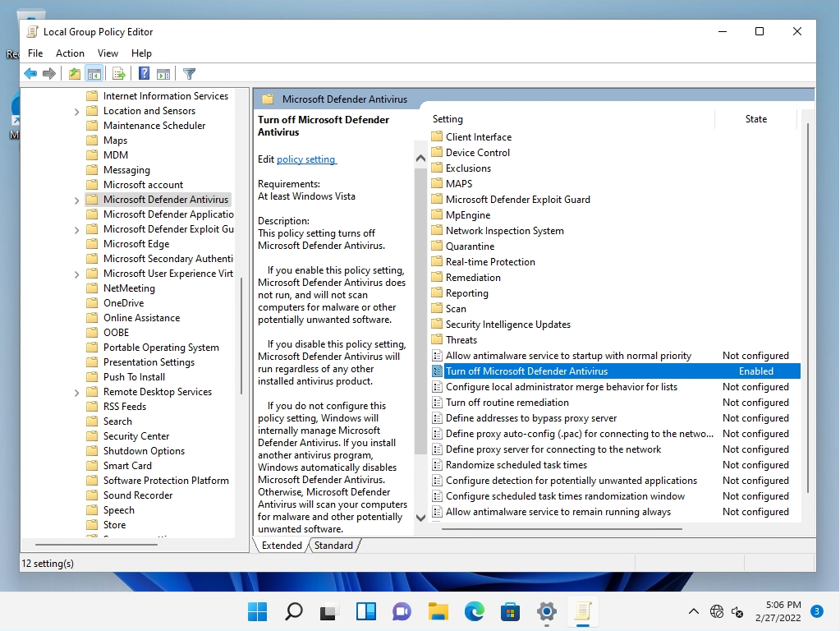This screenshot has height=631, width=840.
Task: Open Microsoft Store from the taskbar
Action: (x=510, y=611)
